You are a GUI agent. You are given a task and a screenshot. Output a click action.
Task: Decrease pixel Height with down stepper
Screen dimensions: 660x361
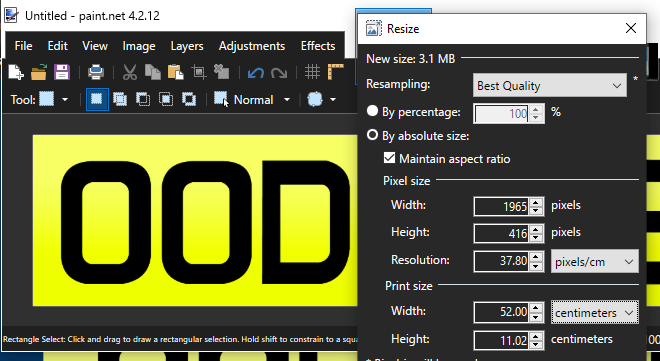pos(535,238)
